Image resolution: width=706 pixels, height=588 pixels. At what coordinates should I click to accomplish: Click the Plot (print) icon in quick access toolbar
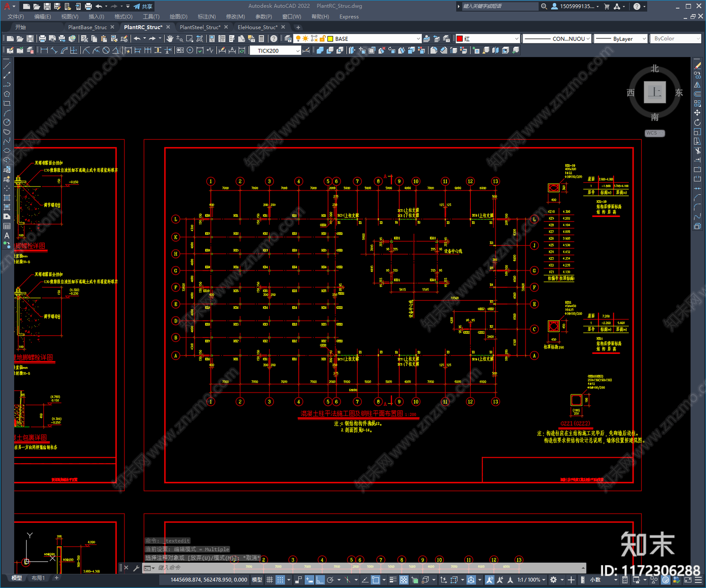click(88, 6)
